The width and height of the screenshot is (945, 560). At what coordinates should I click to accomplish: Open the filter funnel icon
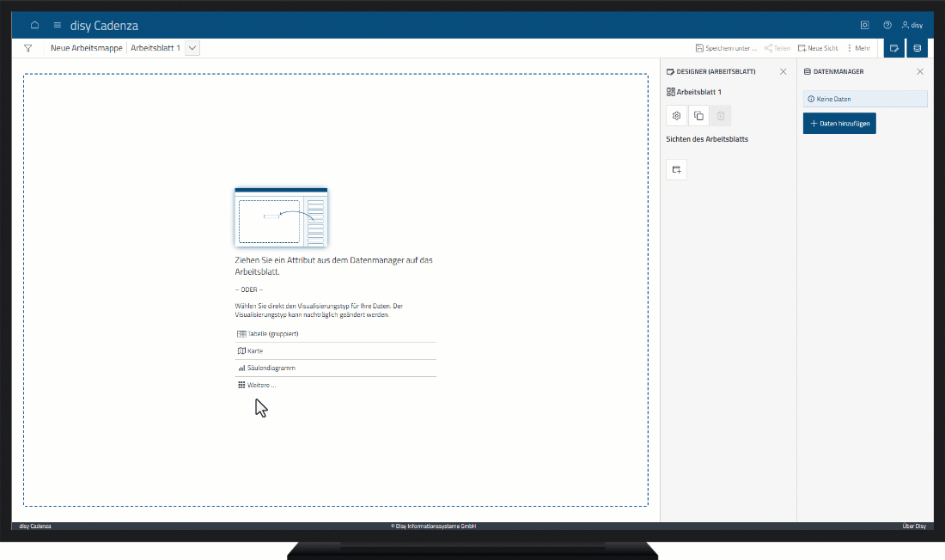point(28,49)
